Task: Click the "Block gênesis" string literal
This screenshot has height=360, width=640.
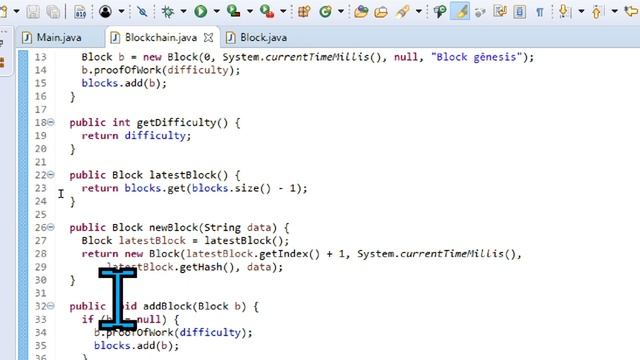Action: pos(476,57)
